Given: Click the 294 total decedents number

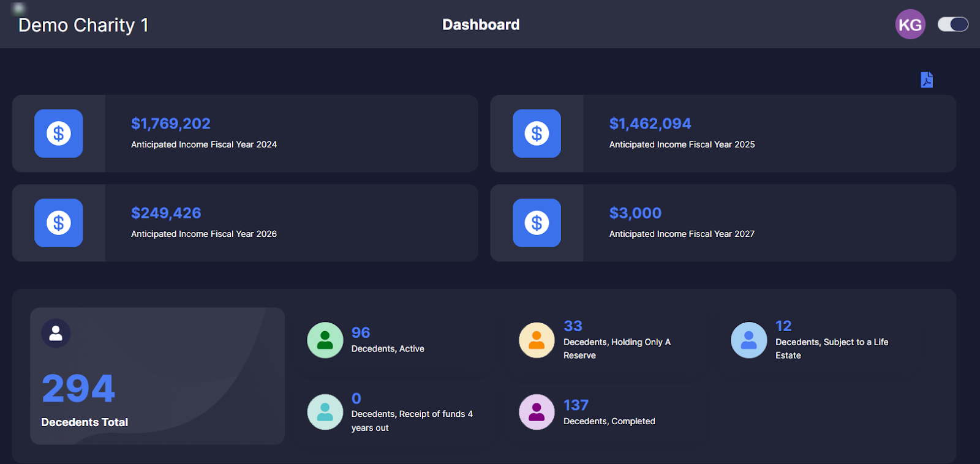Looking at the screenshot, I should (x=78, y=389).
